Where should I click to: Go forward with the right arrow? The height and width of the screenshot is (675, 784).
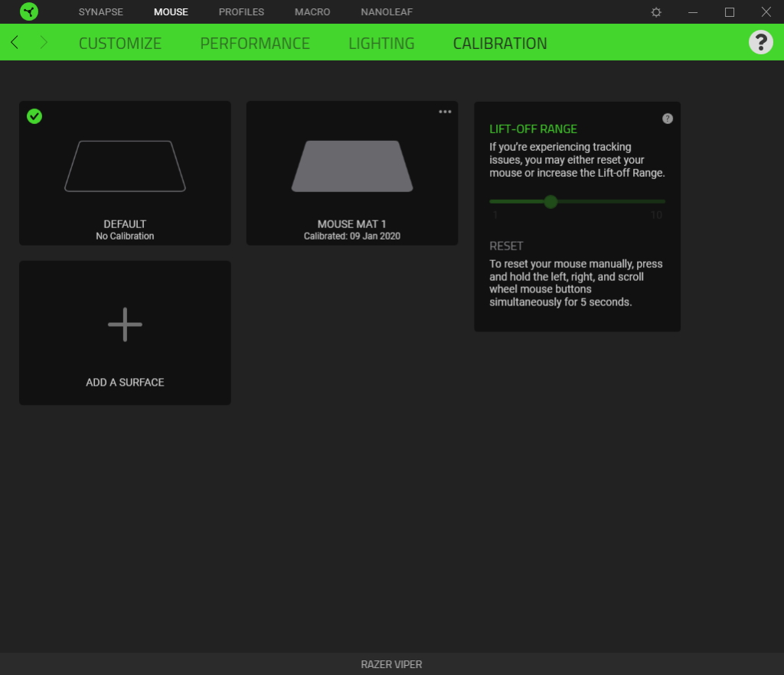tap(44, 42)
